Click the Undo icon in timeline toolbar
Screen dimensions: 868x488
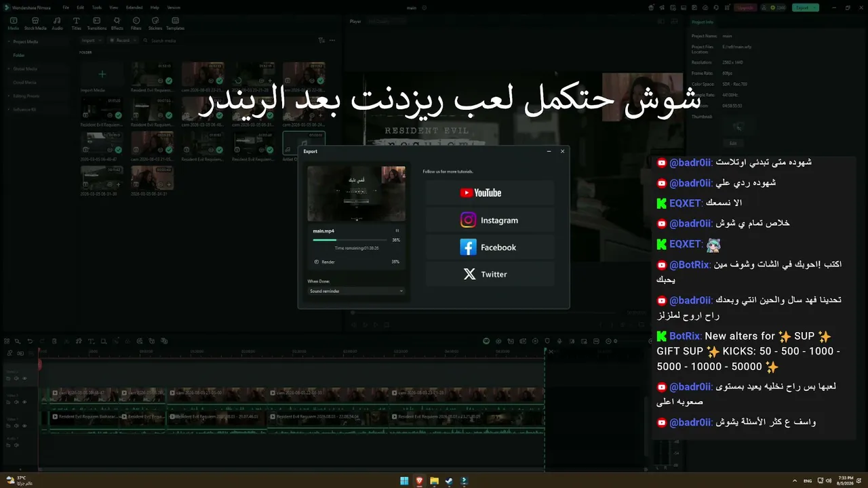tap(30, 341)
